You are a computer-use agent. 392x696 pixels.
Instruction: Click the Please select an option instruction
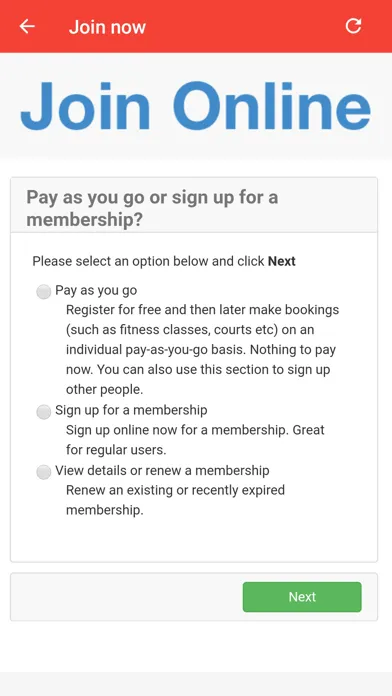pos(164,261)
